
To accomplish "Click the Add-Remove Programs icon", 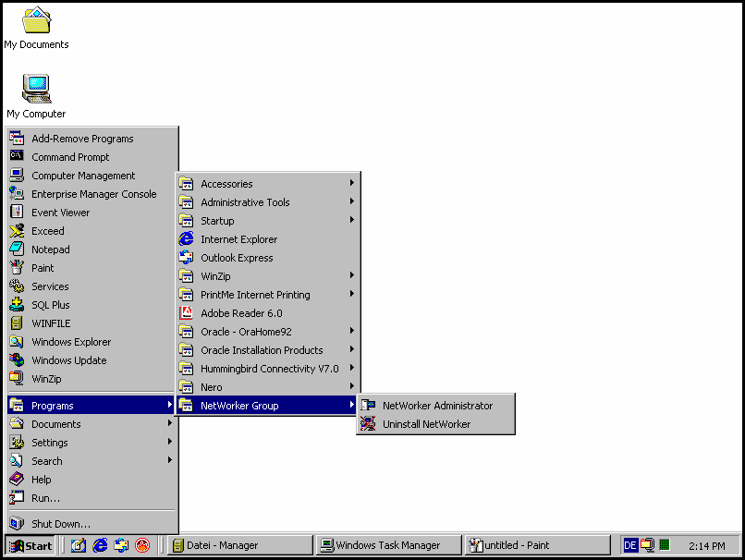I will 17,139.
